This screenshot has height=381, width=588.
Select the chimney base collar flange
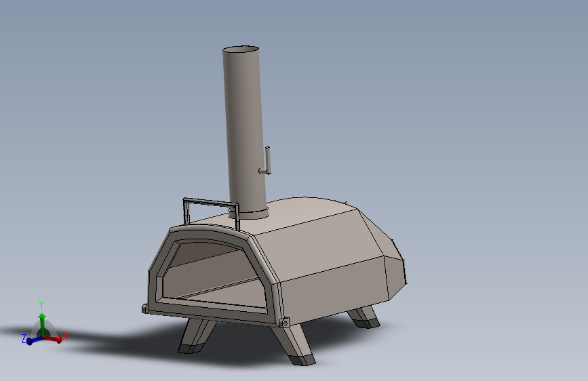[x=248, y=214]
